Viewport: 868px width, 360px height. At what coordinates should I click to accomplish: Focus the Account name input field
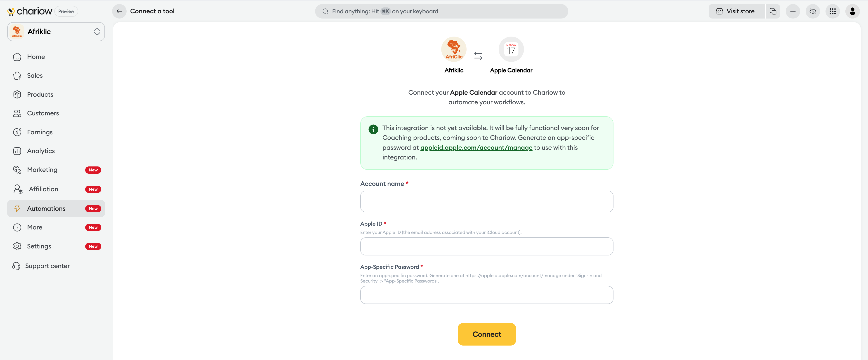click(487, 201)
